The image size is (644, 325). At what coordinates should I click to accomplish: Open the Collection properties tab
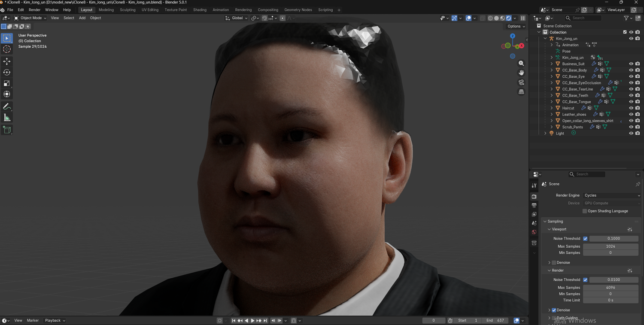534,243
